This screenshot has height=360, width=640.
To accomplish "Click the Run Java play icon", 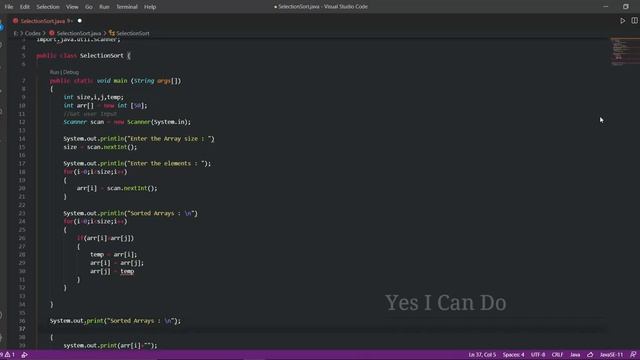I will [622, 20].
